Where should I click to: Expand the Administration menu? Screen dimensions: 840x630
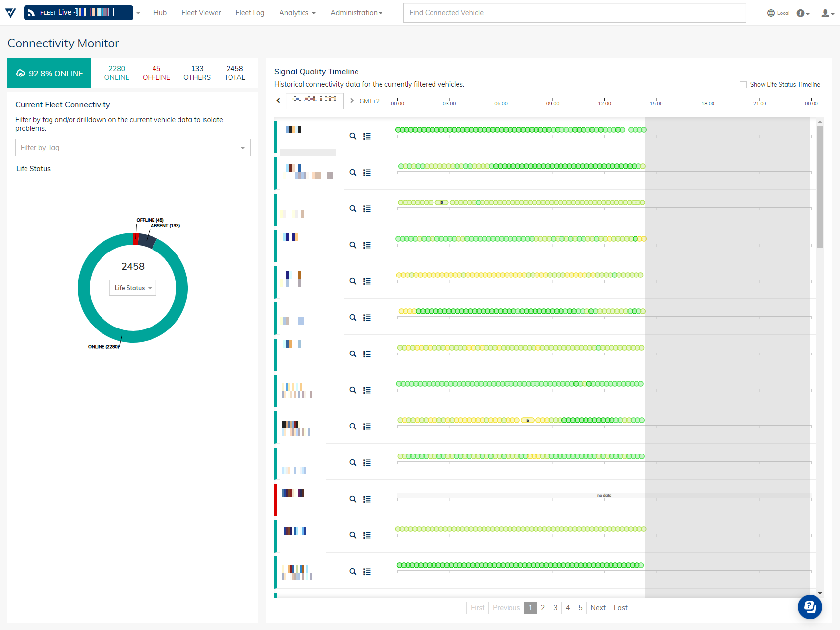[356, 13]
